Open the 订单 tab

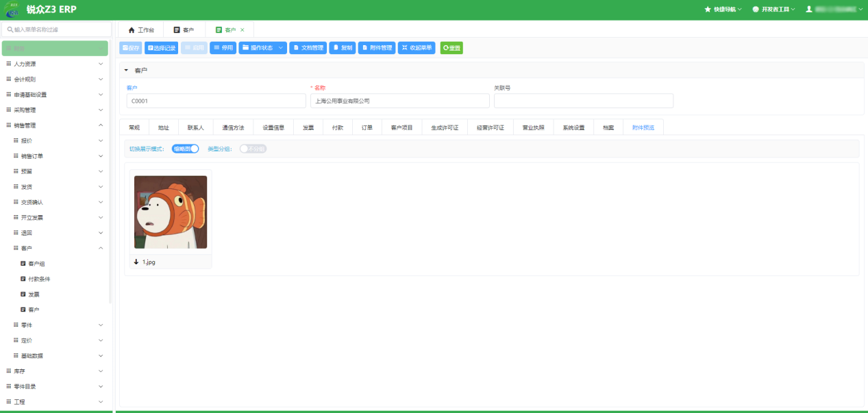tap(367, 128)
